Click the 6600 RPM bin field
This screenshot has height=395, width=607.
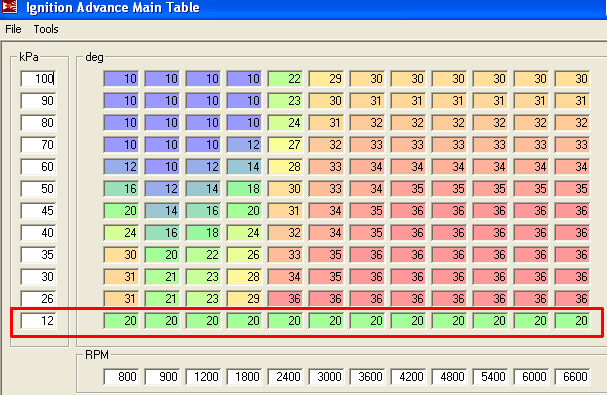coord(572,376)
